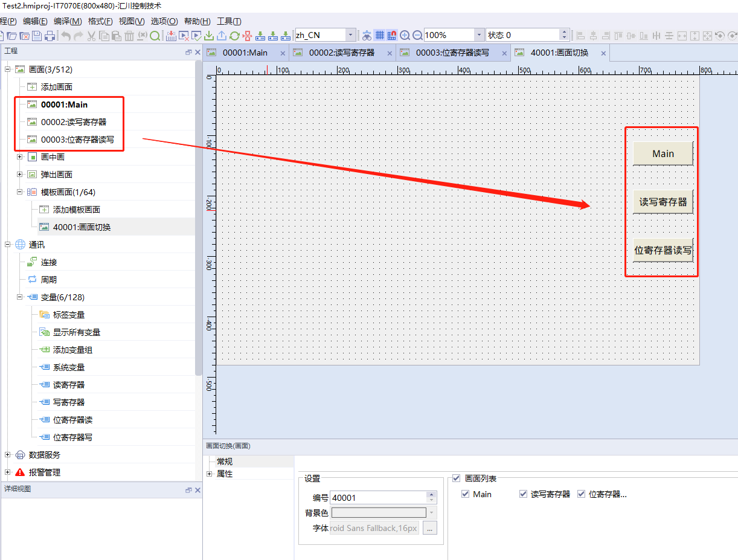Image resolution: width=738 pixels, height=560 pixels.
Task: Switch to the 00001:Main tab
Action: (x=245, y=53)
